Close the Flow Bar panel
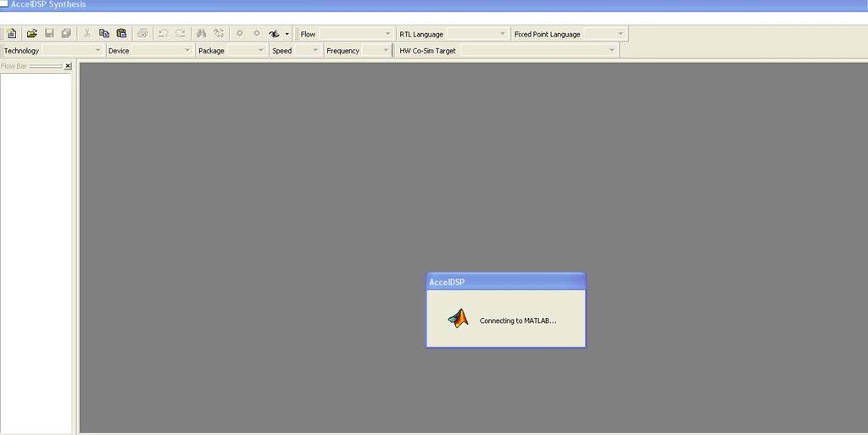The height and width of the screenshot is (435, 868). (68, 66)
